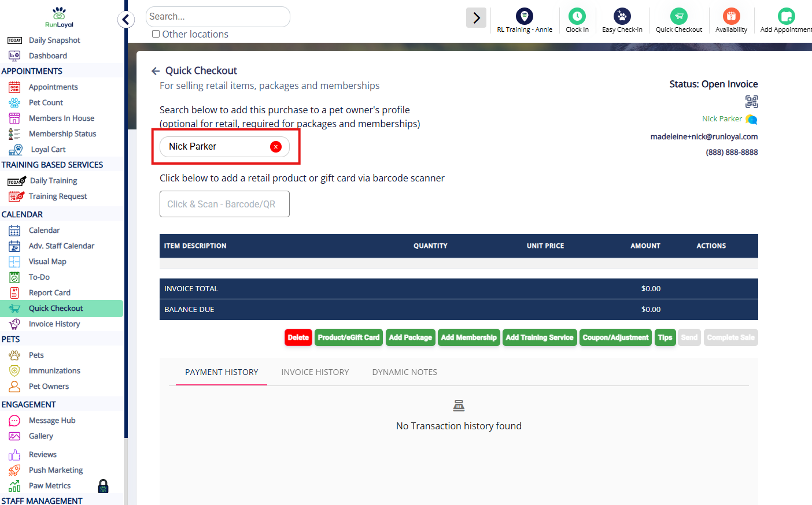
Task: Click the Tips button
Action: [665, 337]
